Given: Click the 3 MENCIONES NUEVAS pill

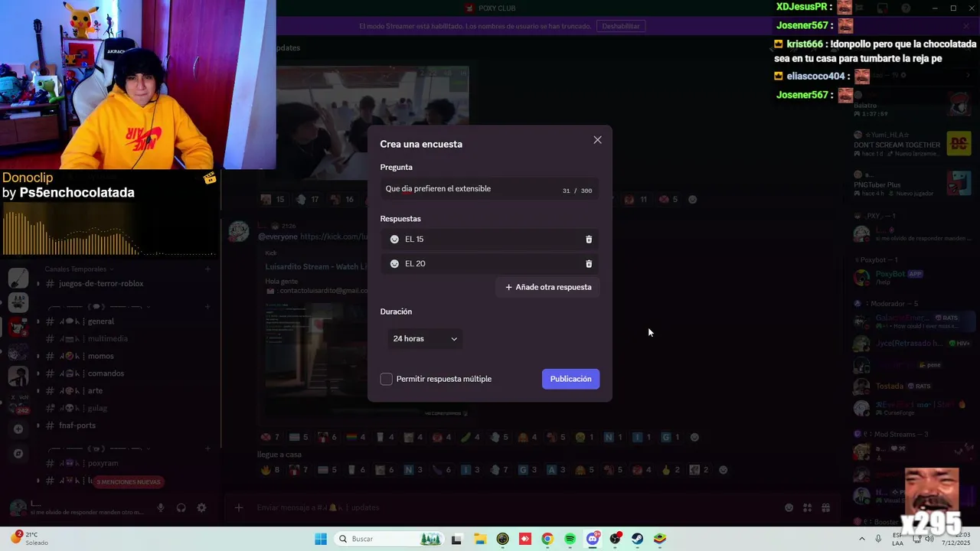Looking at the screenshot, I should 129,482.
